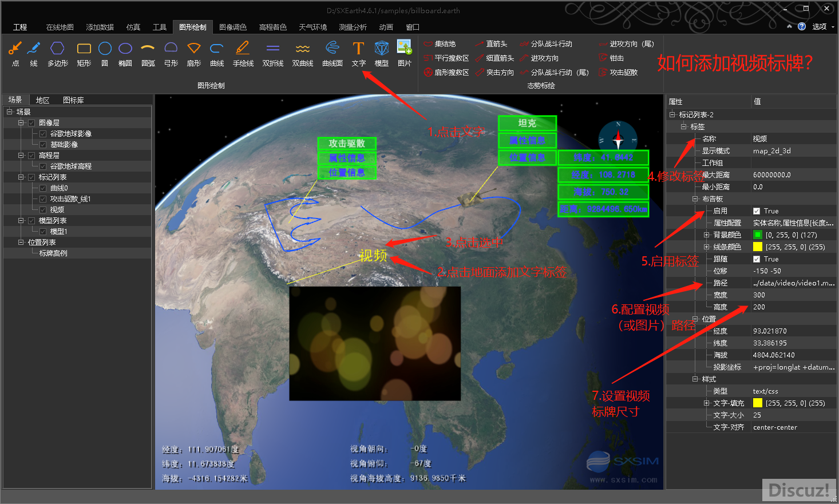Collapse the 位置列表 tree node
The height and width of the screenshot is (504, 839).
(21, 243)
